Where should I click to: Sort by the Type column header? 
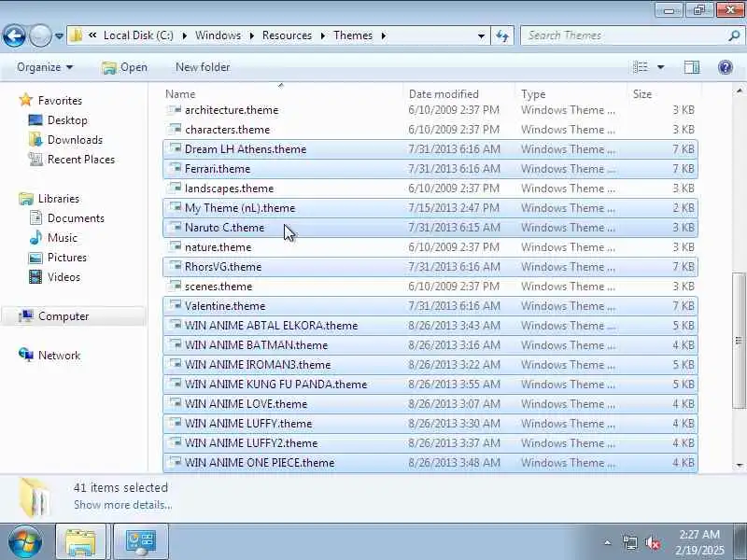pyautogui.click(x=533, y=94)
